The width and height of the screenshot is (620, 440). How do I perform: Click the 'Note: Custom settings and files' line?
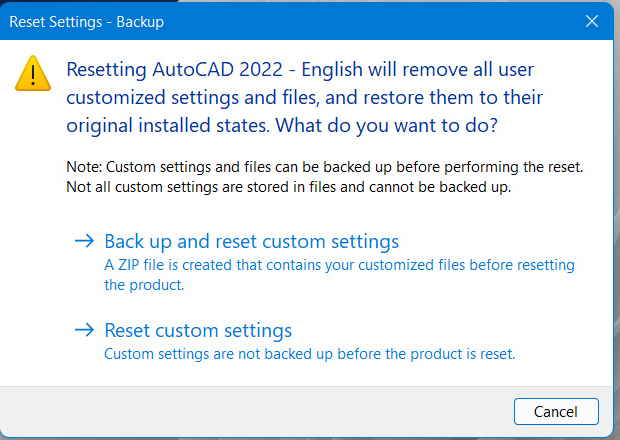click(325, 167)
